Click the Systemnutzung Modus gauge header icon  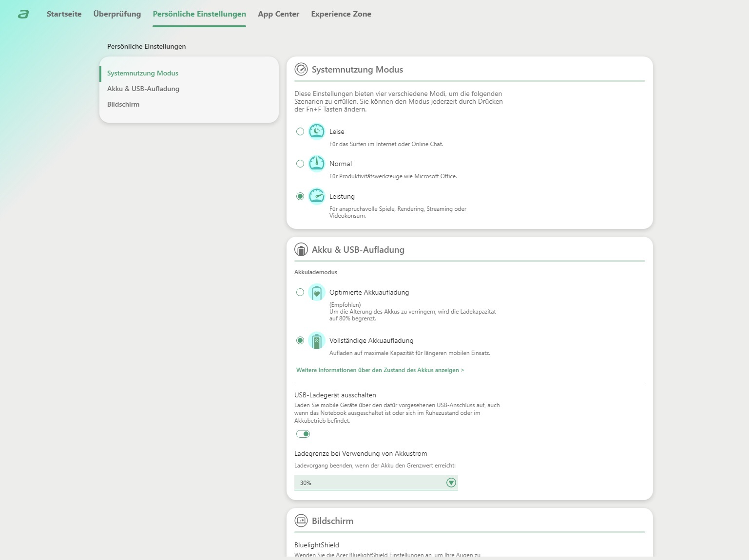click(x=301, y=70)
